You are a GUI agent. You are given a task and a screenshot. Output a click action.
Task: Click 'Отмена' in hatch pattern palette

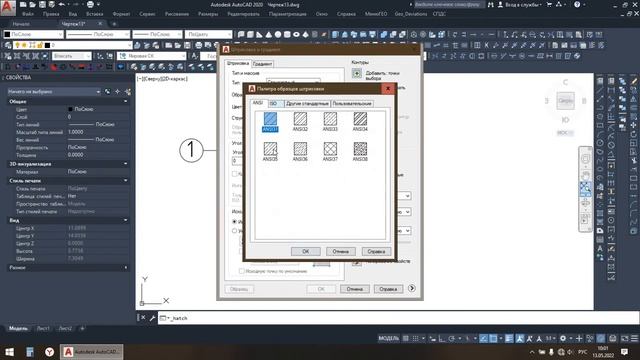pyautogui.click(x=341, y=251)
